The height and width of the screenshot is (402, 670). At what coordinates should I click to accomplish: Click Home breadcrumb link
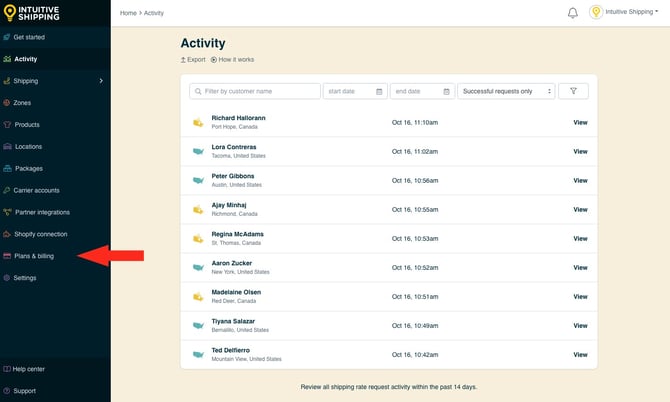click(x=128, y=13)
